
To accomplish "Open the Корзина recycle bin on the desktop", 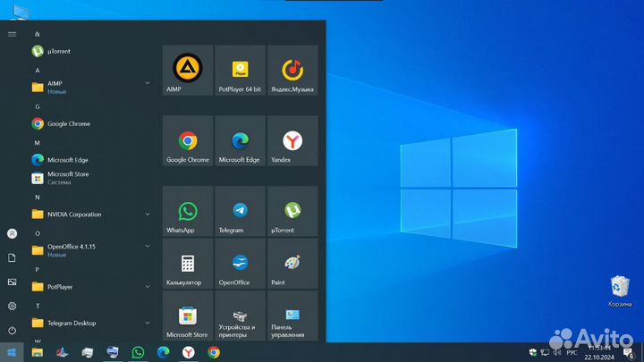I will (620, 290).
